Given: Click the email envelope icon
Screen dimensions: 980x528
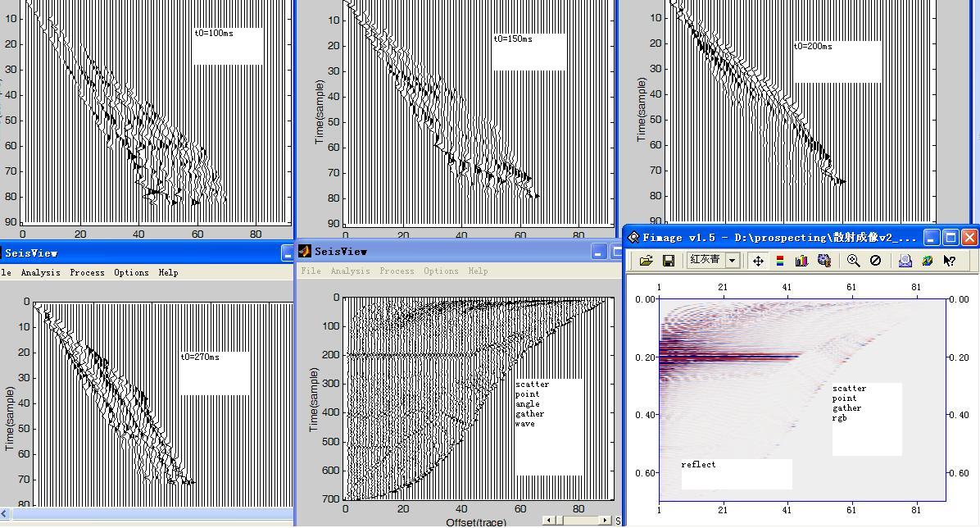Looking at the screenshot, I should tap(905, 261).
